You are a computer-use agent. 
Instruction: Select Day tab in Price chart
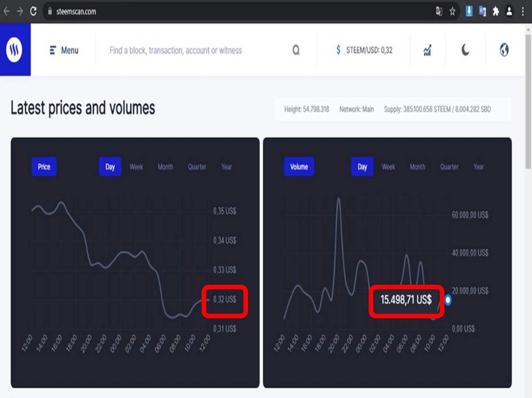tap(110, 167)
